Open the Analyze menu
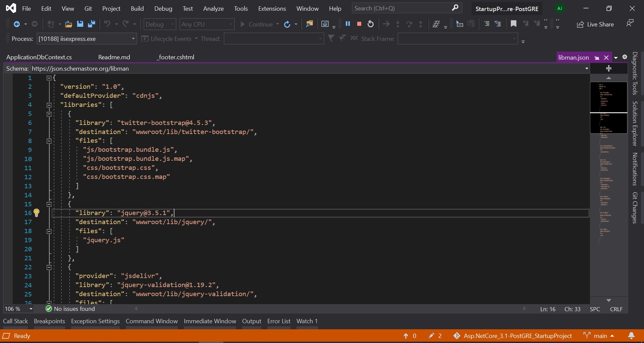Image resolution: width=644 pixels, height=343 pixels. [213, 8]
